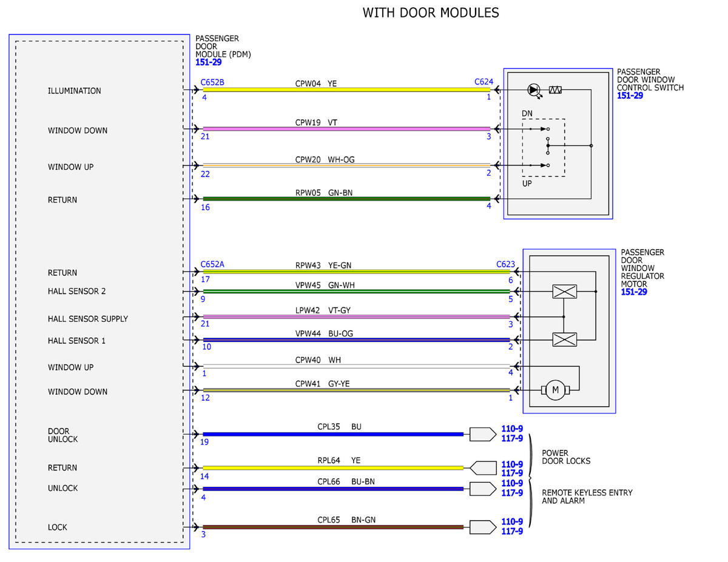Click the REMOTE KEYLESS ENTRY AND ALARM text
This screenshot has height=562, width=728.
(x=587, y=497)
